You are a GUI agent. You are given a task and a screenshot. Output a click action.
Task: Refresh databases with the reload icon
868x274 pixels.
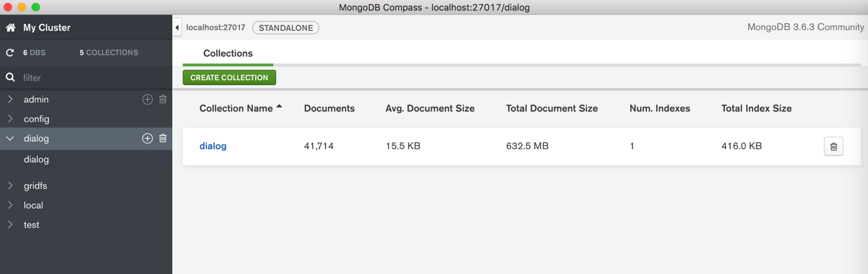(x=10, y=53)
